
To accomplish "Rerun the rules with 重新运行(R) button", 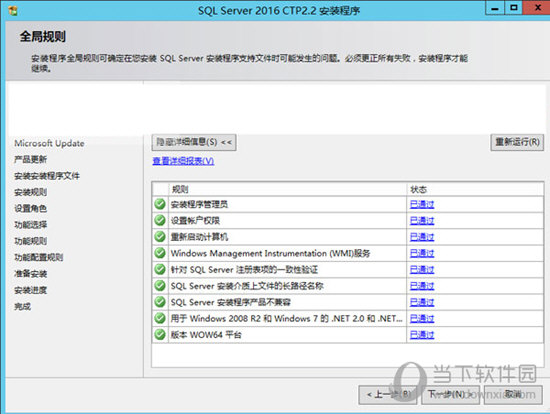I will point(517,142).
